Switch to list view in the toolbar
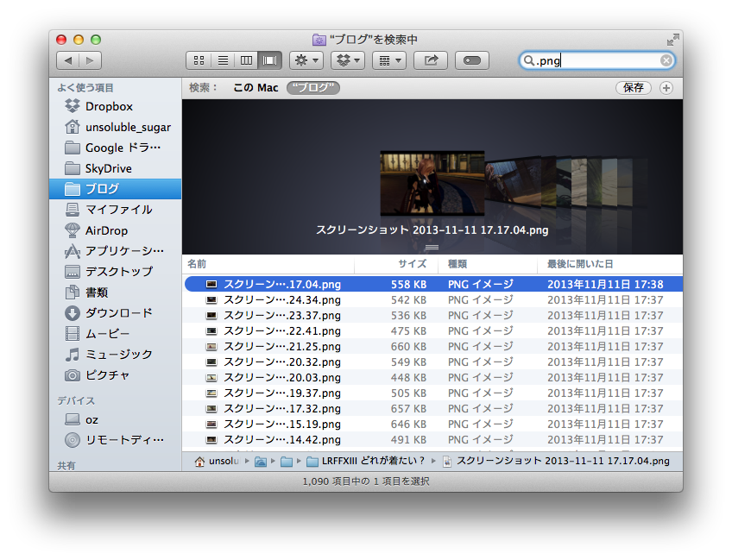 pyautogui.click(x=222, y=60)
